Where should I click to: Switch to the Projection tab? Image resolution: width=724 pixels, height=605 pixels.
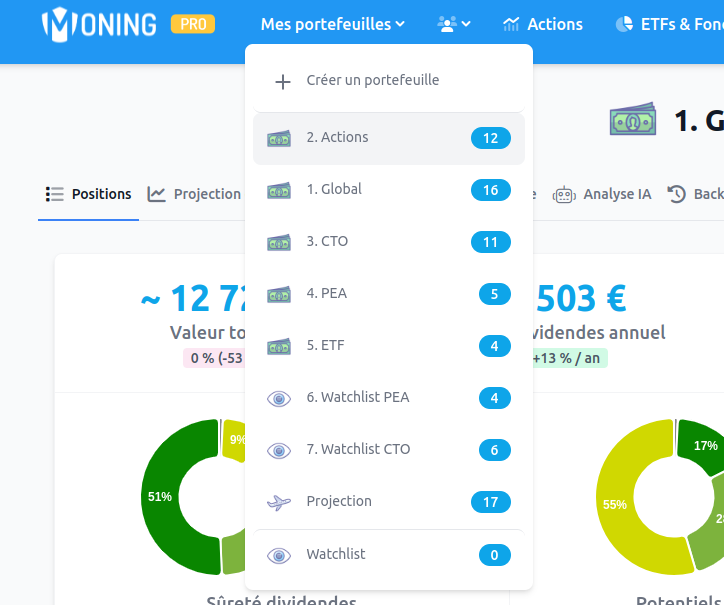[194, 194]
